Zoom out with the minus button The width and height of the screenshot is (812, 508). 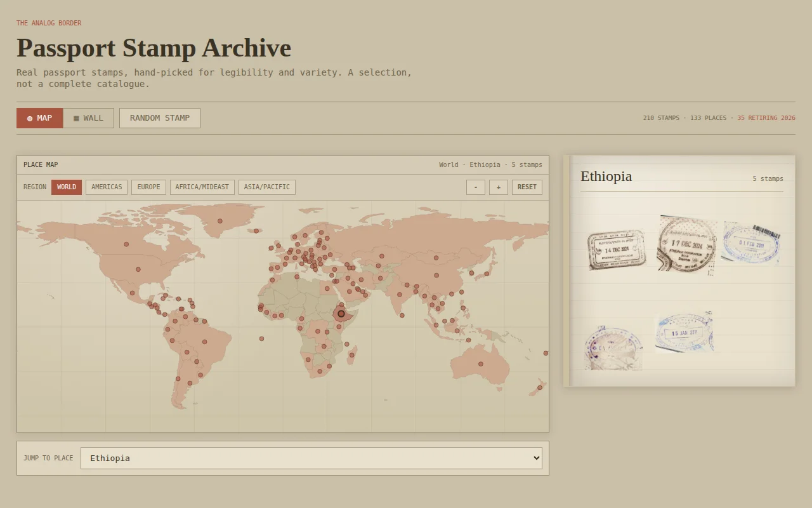(x=476, y=187)
